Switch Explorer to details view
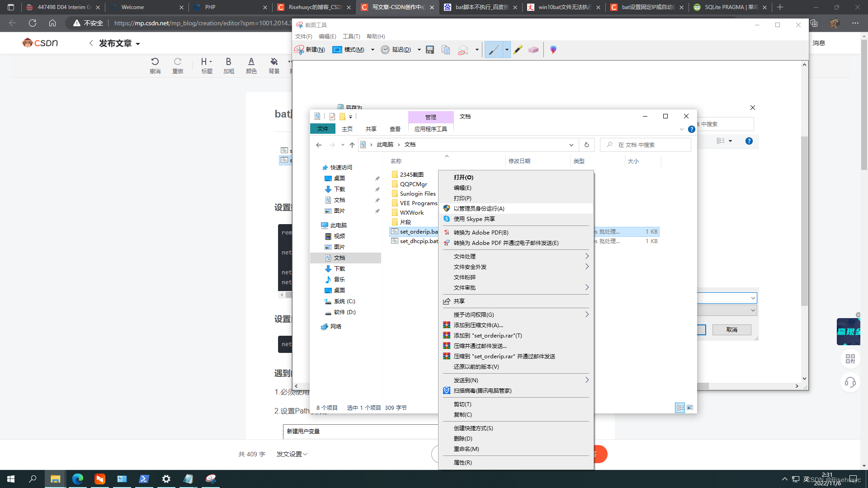 680,408
